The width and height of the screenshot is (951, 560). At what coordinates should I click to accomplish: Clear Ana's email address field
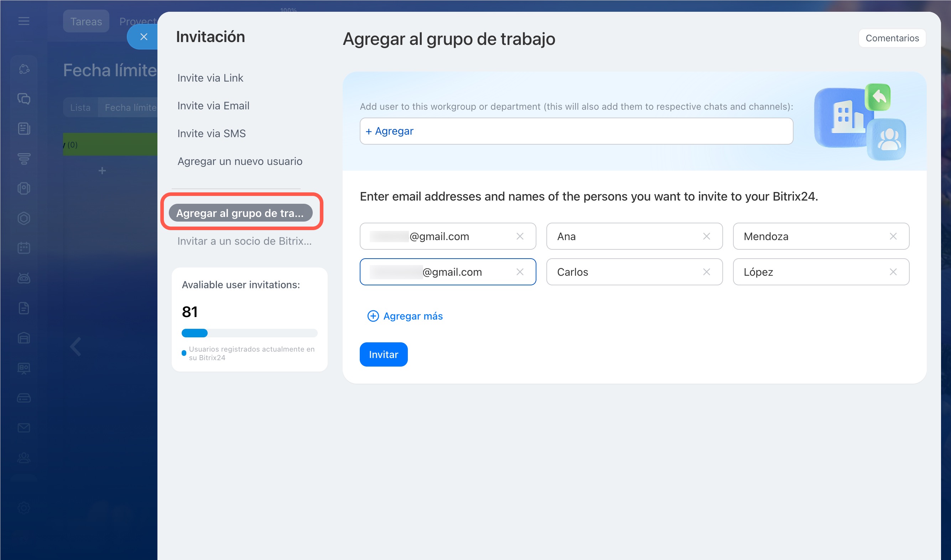click(x=520, y=236)
